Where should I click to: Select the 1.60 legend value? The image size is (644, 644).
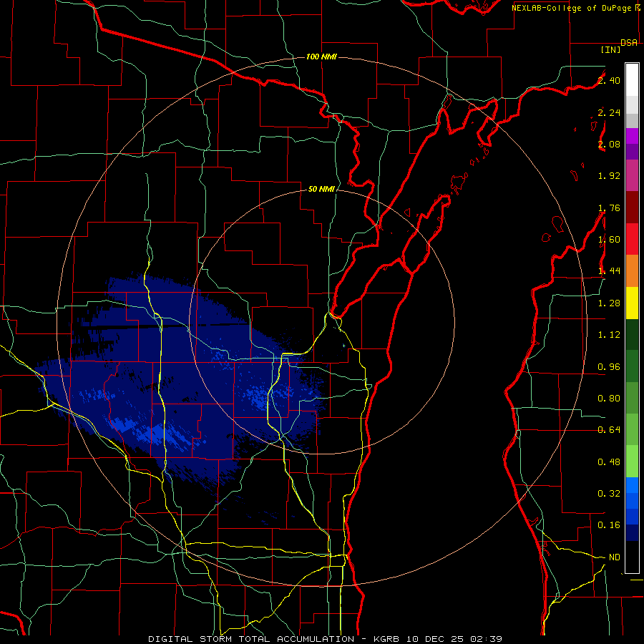[609, 240]
